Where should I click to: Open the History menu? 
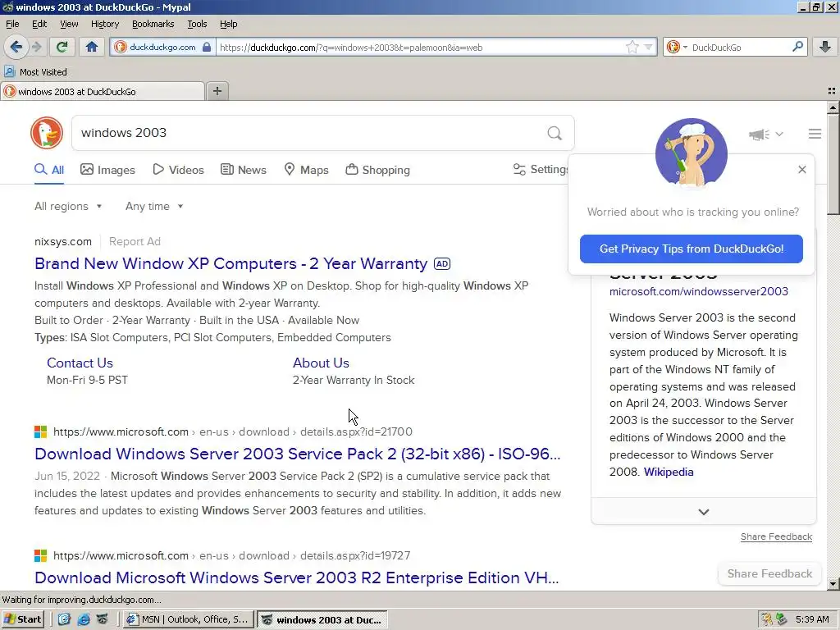(x=104, y=24)
